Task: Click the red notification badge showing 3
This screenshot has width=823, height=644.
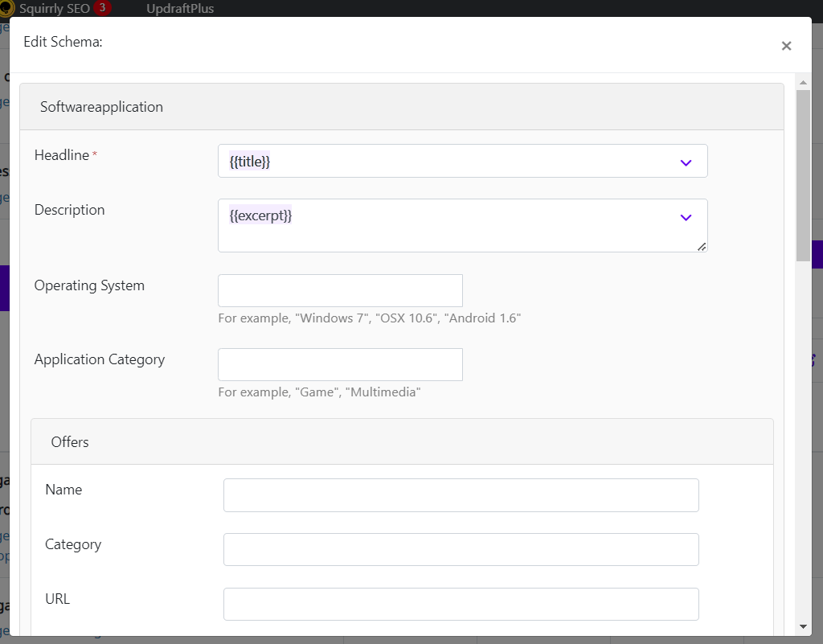Action: coord(102,8)
